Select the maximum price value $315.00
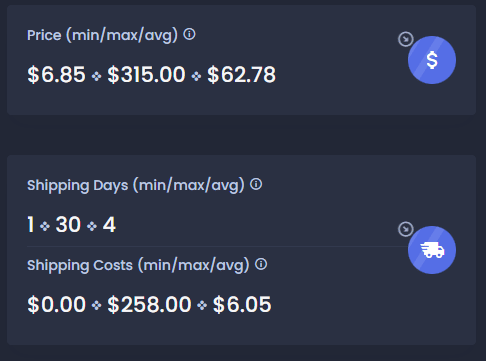 pyautogui.click(x=146, y=74)
